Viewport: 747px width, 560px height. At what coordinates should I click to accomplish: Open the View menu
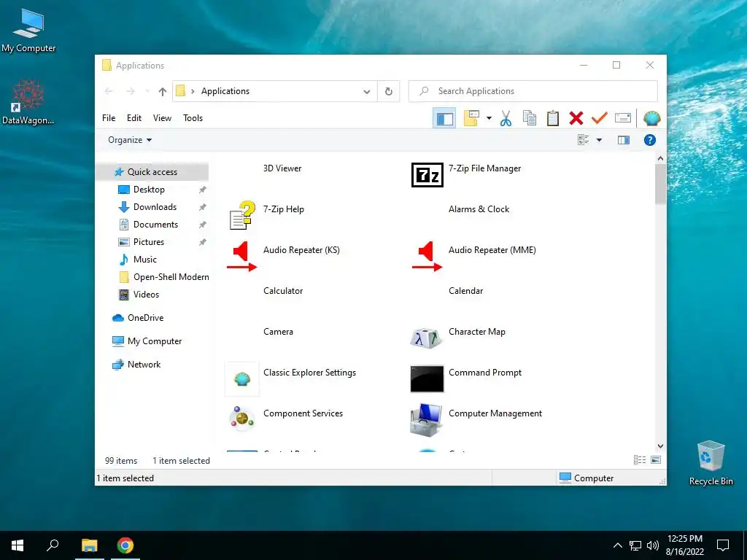point(162,118)
